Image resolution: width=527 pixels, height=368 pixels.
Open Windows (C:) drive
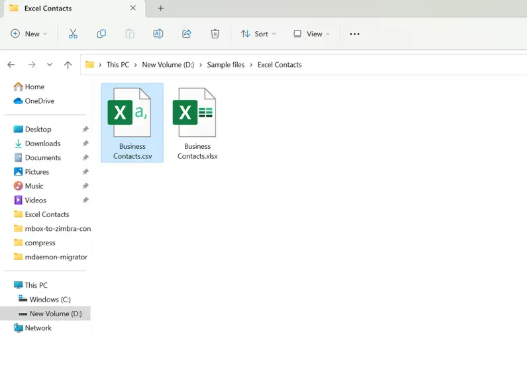point(44,299)
